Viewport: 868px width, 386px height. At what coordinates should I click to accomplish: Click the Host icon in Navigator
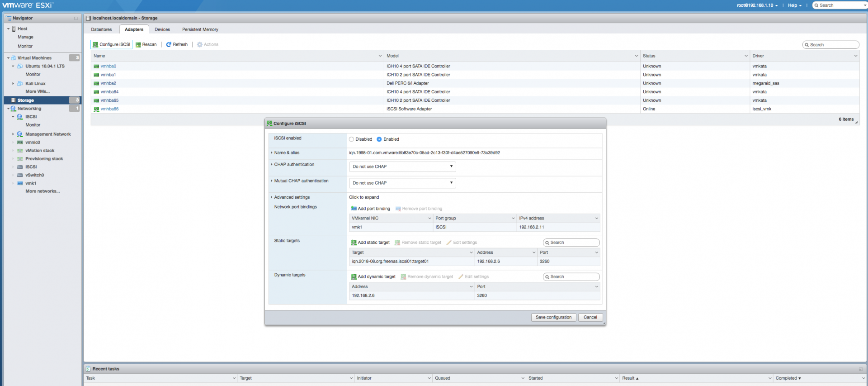[x=14, y=29]
